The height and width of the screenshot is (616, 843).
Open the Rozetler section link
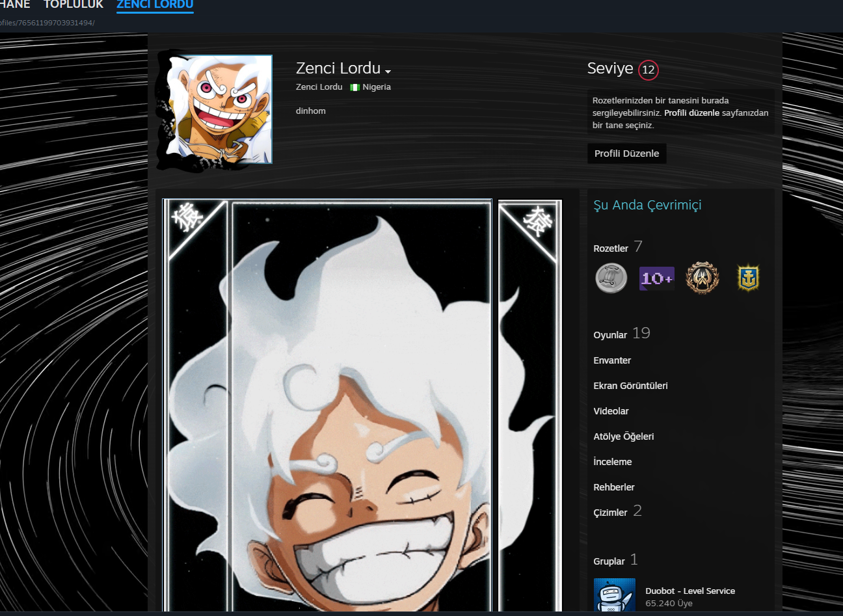coord(611,248)
